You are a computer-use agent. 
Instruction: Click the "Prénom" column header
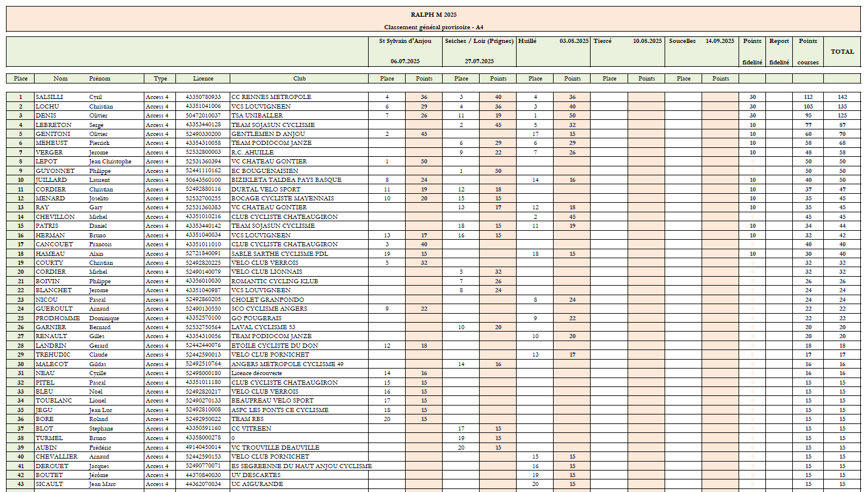point(100,79)
